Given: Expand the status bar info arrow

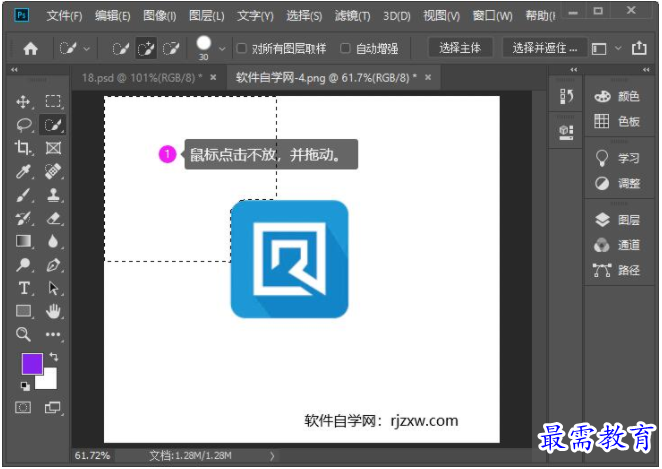Looking at the screenshot, I should pyautogui.click(x=272, y=456).
